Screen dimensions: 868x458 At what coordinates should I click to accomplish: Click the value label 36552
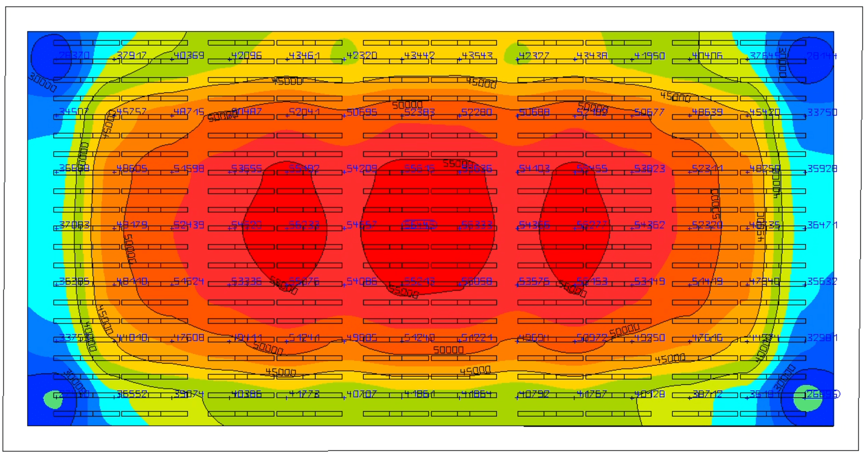tap(131, 394)
